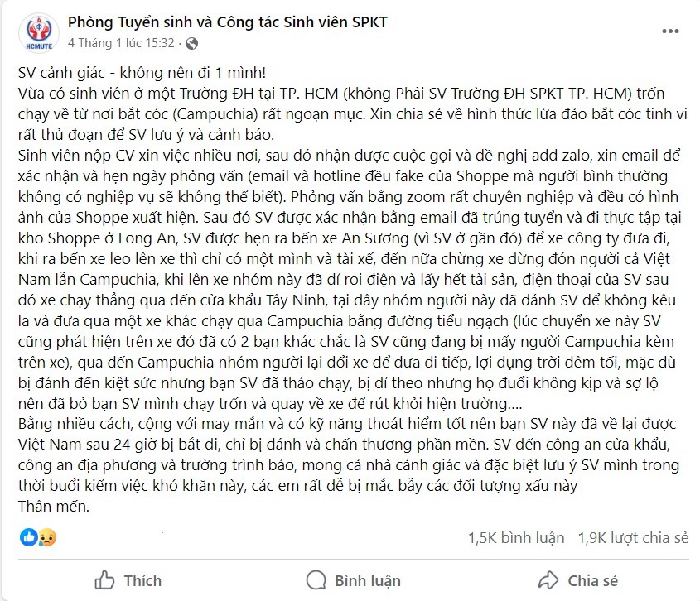Image resolution: width=700 pixels, height=601 pixels.
Task: Click the sad face reaction emoji
Action: [x=47, y=537]
